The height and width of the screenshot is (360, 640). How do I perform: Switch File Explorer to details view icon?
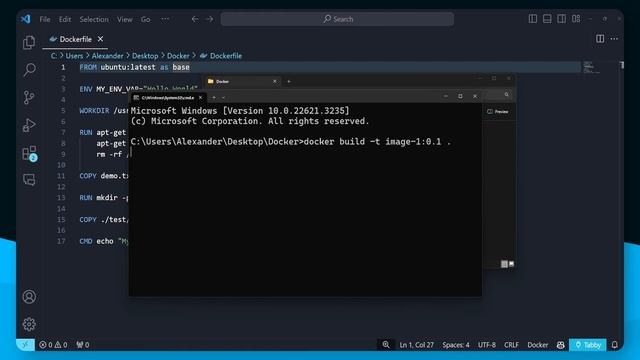point(504,264)
